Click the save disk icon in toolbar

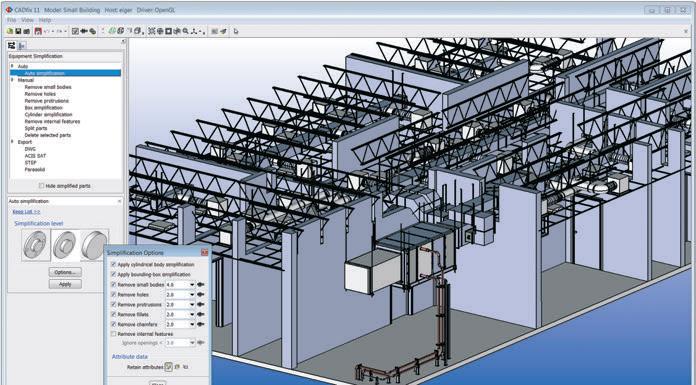[x=18, y=32]
